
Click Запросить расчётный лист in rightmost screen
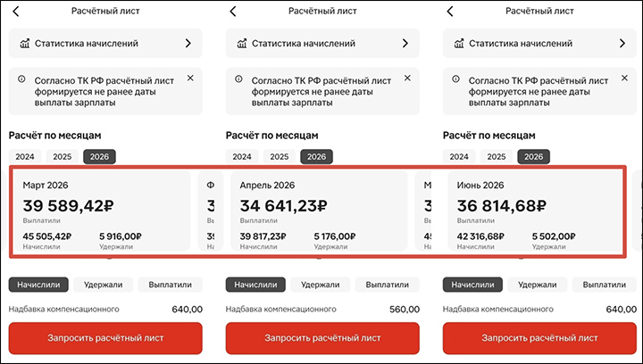[539, 338]
